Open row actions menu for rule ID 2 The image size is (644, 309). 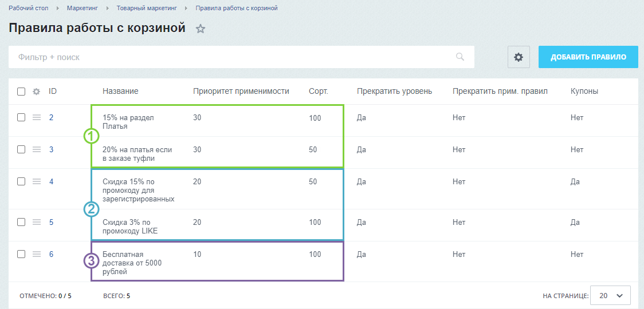tap(37, 117)
